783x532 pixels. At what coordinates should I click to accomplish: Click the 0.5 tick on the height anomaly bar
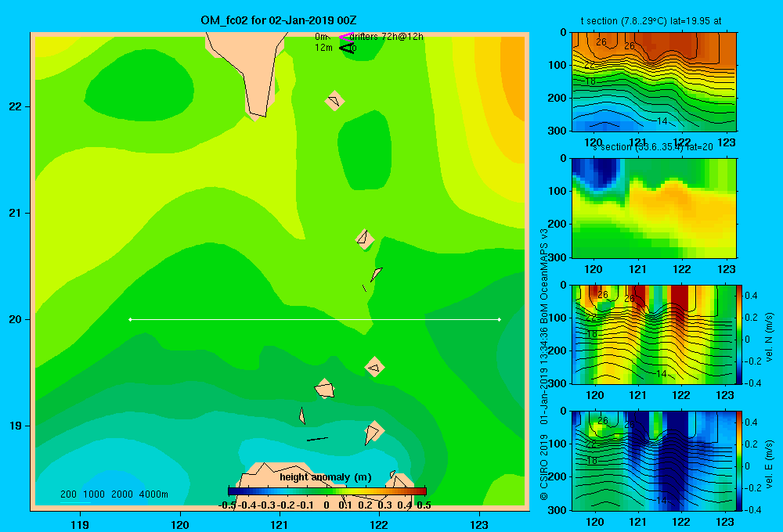coord(424,505)
